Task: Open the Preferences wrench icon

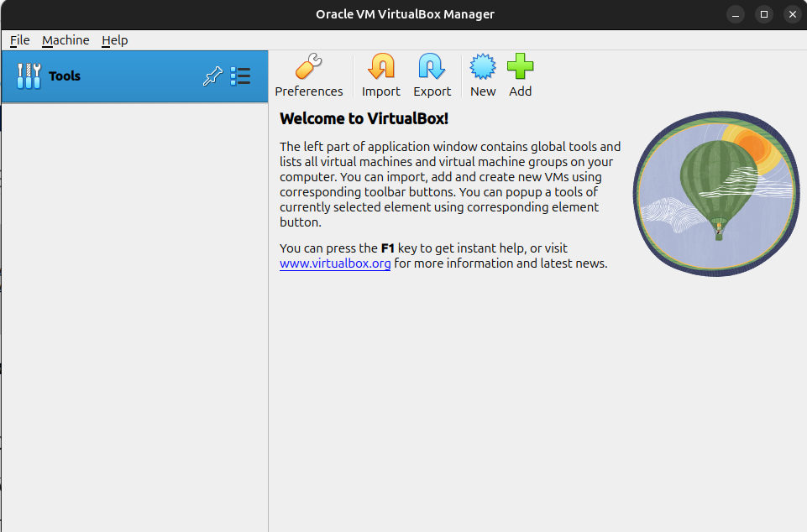Action: click(x=309, y=67)
